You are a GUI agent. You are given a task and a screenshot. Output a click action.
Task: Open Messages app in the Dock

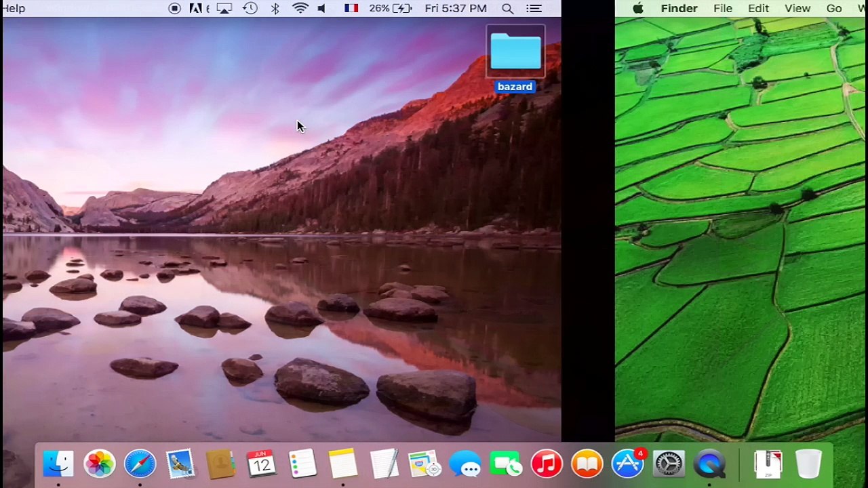click(465, 464)
